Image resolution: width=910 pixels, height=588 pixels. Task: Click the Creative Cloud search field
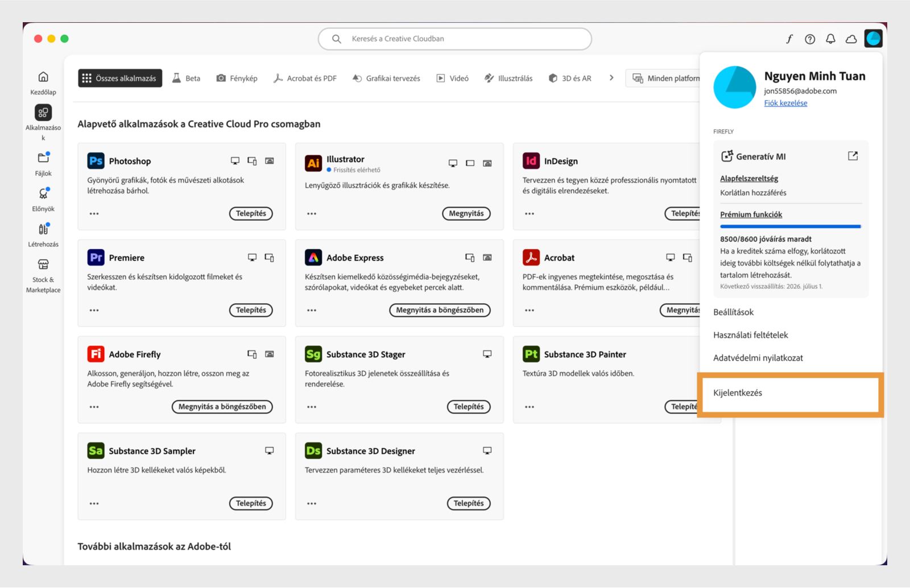(x=455, y=39)
